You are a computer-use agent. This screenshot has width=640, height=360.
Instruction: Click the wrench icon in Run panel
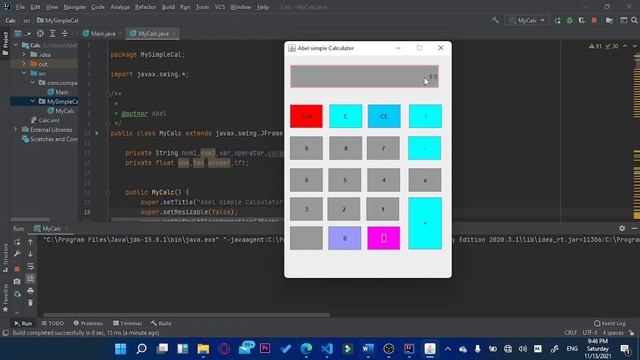pos(17,254)
